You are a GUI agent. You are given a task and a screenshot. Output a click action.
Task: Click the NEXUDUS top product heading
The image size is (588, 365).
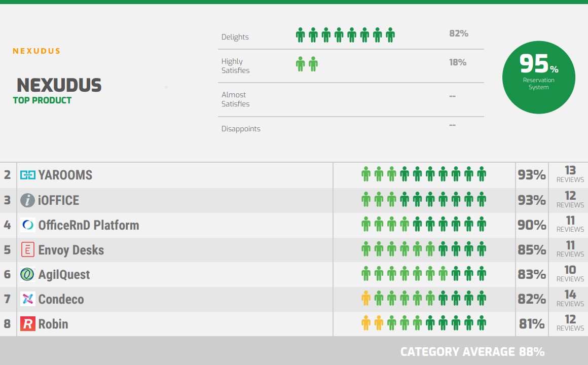pos(59,85)
